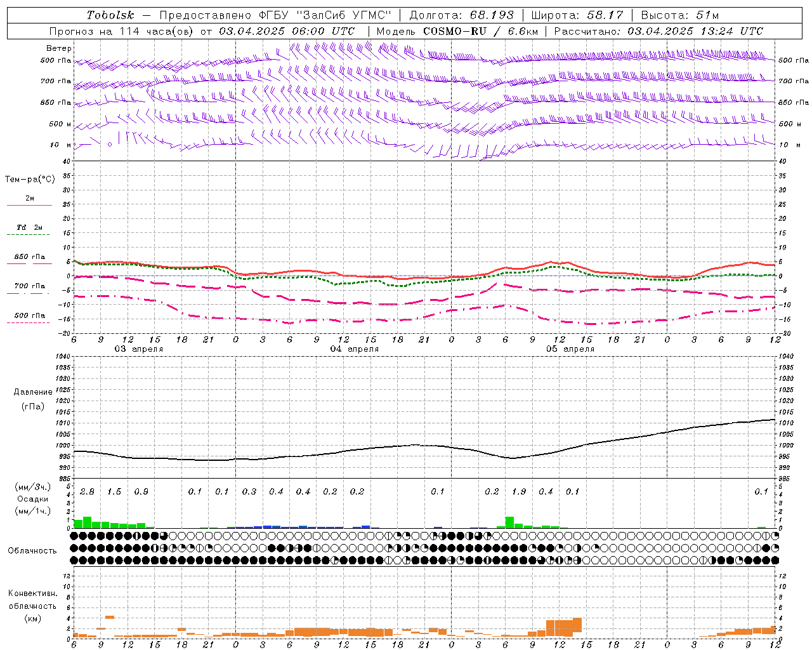Click the forecast start time "03.04.2025 06:00 UTC"
Viewport: 812px width, 650px height.
287,31
